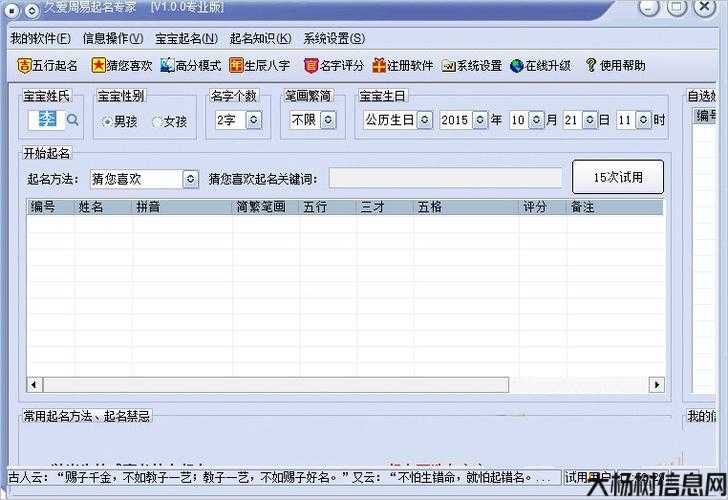Open the 系统设置(S) menu
This screenshot has width=728, height=500.
(334, 39)
